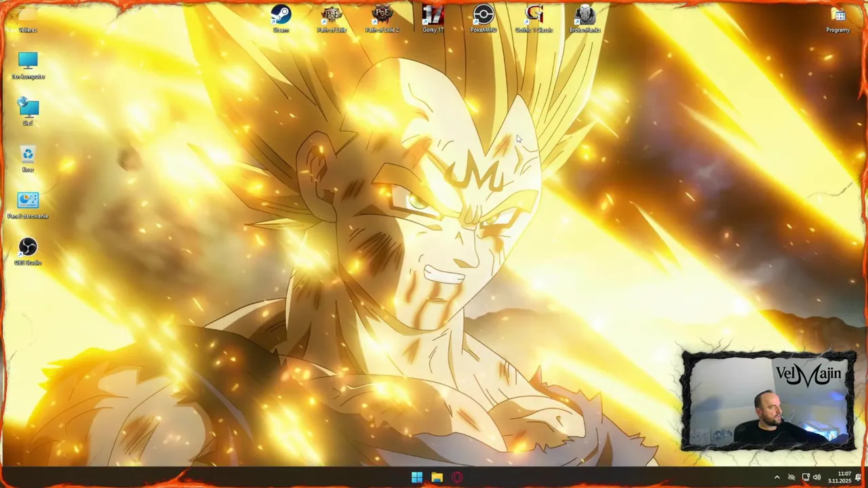Open the clock showing 11:07
This screenshot has height=488, width=868.
(840, 477)
